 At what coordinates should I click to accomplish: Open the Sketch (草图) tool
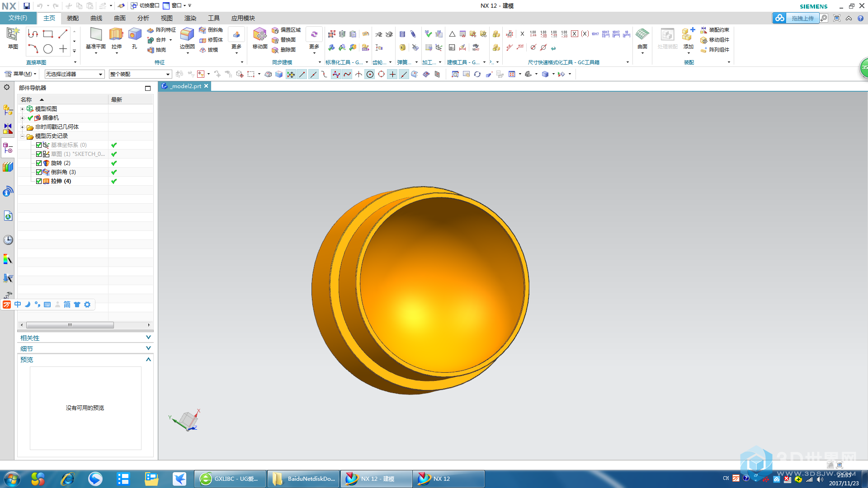(13, 38)
